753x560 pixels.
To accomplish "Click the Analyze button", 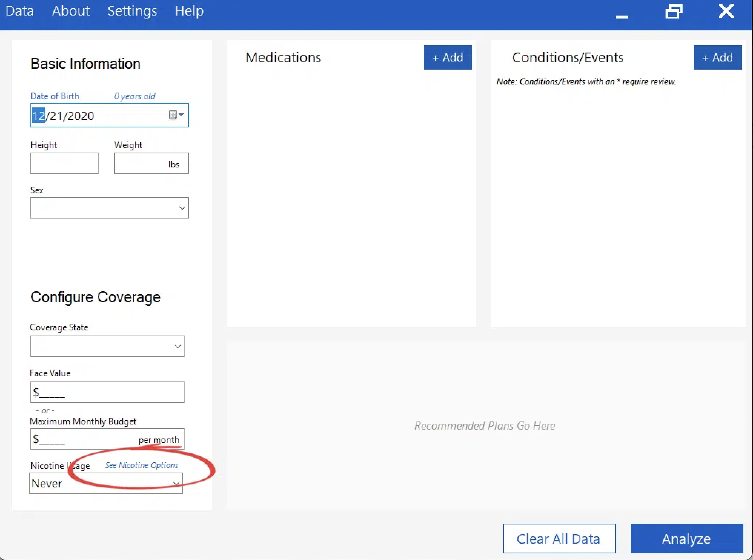I will point(686,539).
